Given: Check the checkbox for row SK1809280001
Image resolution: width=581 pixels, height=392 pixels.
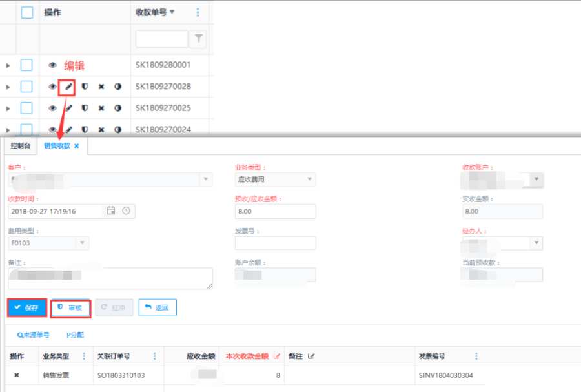Looking at the screenshot, I should [x=26, y=65].
